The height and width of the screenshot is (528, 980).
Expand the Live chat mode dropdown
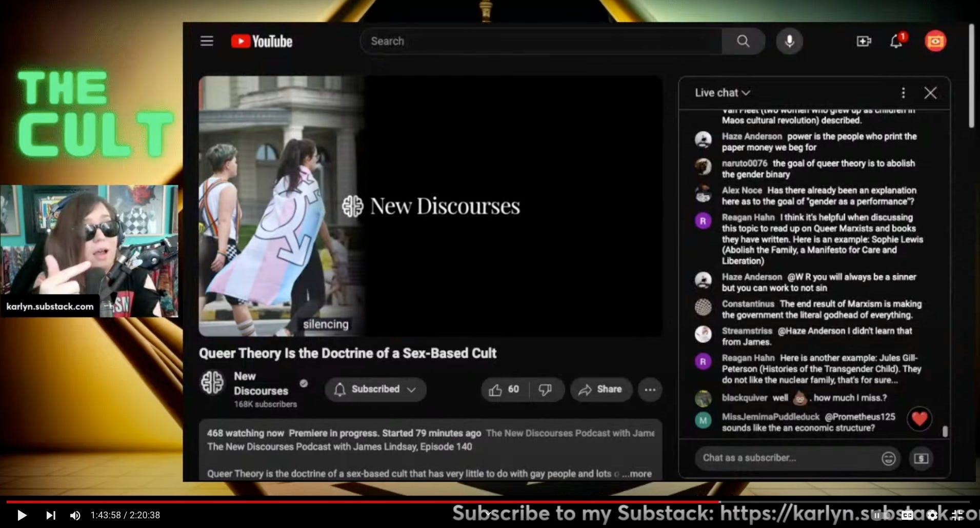coord(722,93)
